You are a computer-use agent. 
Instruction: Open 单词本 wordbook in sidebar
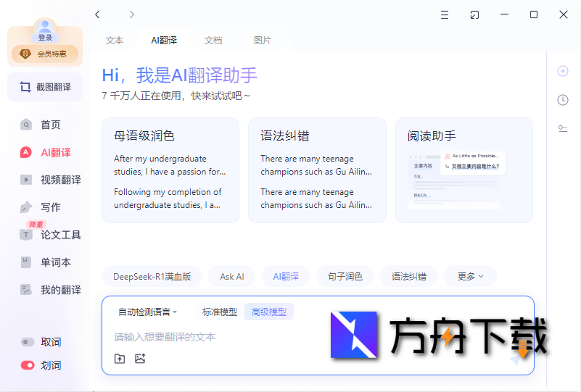[46, 262]
